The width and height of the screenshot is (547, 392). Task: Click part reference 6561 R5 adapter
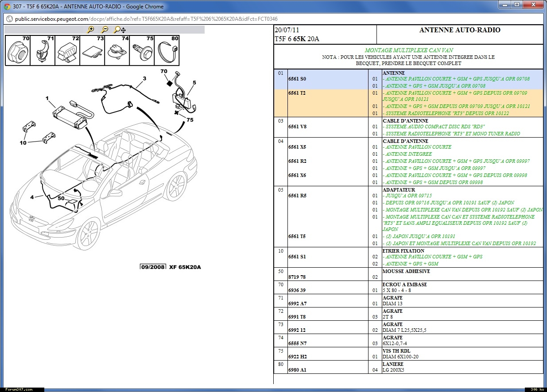click(297, 196)
